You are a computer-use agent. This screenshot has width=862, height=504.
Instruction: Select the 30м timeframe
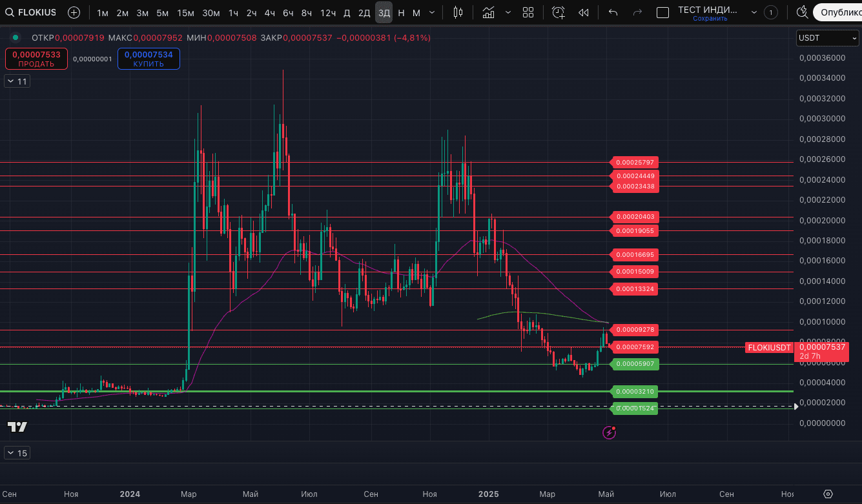pos(211,12)
